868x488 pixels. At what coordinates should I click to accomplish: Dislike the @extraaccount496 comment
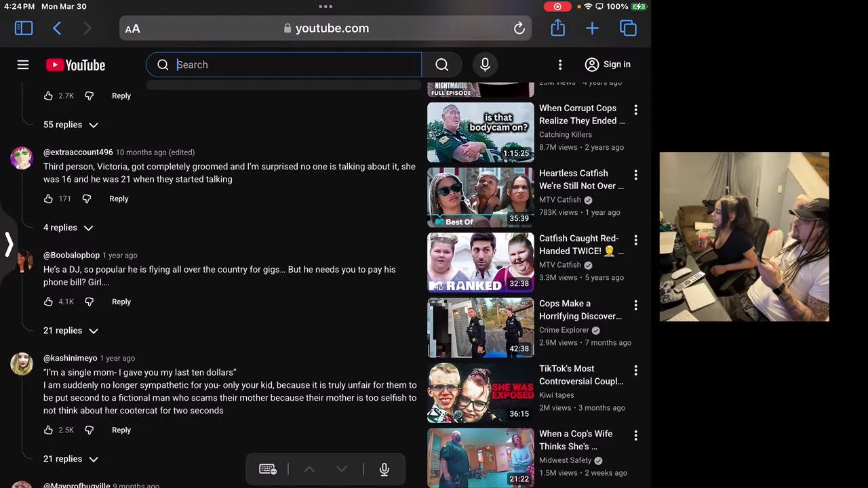pyautogui.click(x=87, y=199)
